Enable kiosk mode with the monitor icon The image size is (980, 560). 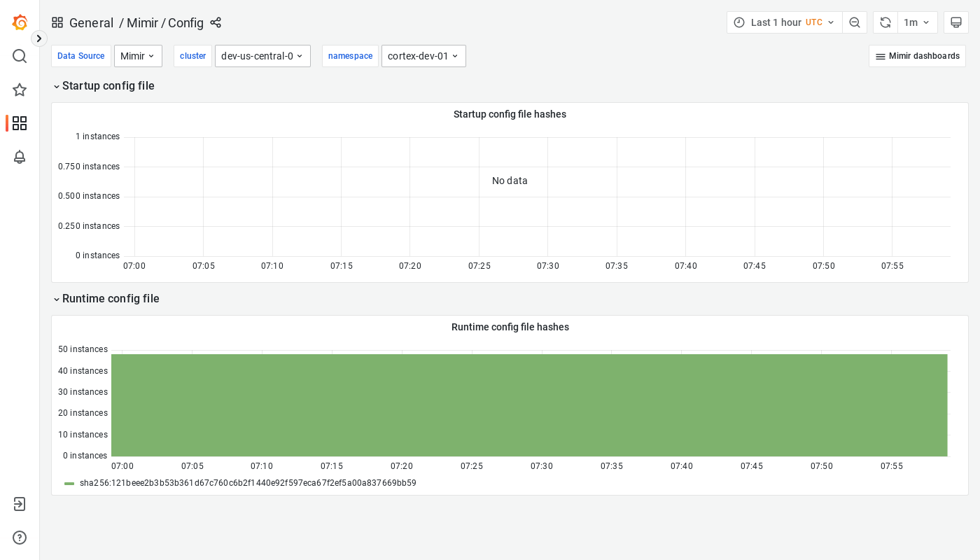[956, 22]
